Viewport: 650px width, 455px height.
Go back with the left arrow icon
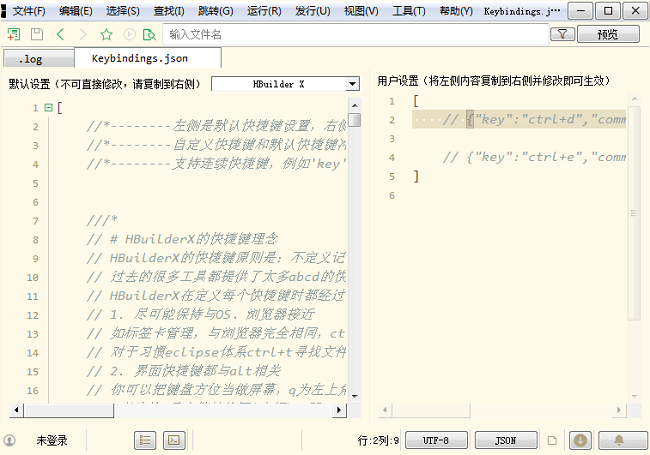(x=61, y=34)
